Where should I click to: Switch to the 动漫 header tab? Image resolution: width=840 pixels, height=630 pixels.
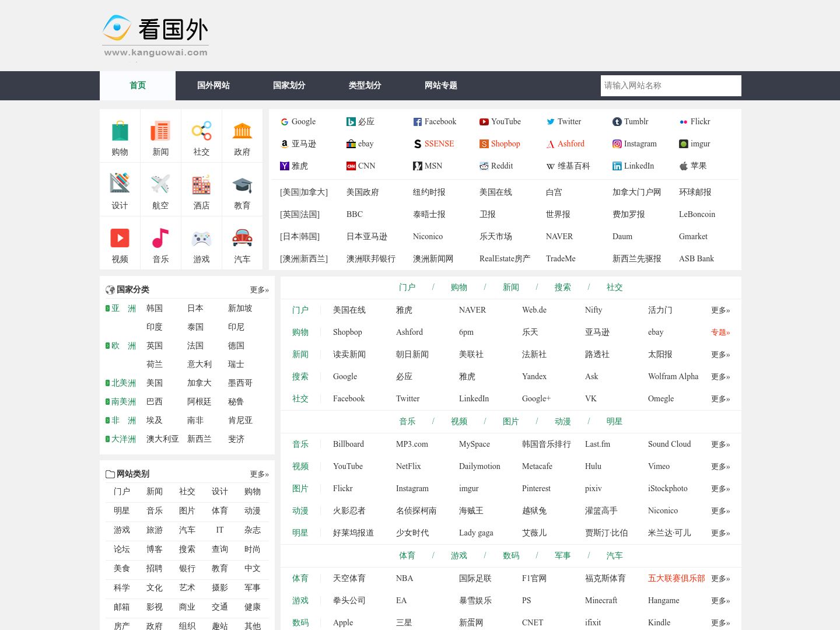(563, 422)
